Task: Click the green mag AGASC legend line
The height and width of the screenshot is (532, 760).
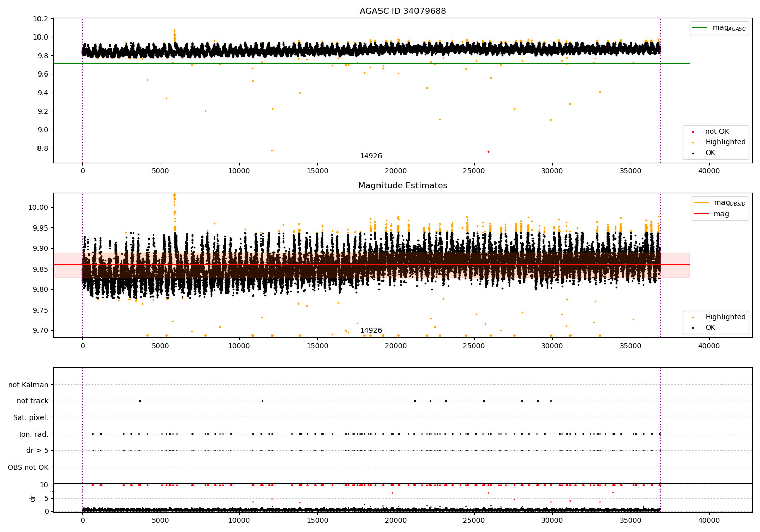Action: click(700, 28)
